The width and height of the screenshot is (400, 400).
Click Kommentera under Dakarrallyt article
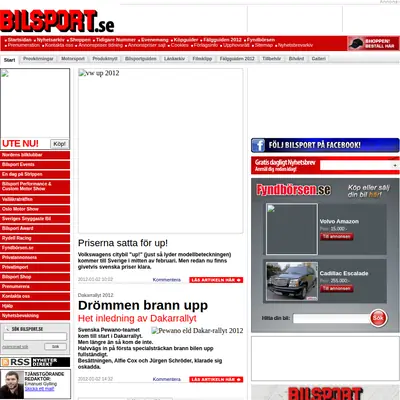coord(167,379)
